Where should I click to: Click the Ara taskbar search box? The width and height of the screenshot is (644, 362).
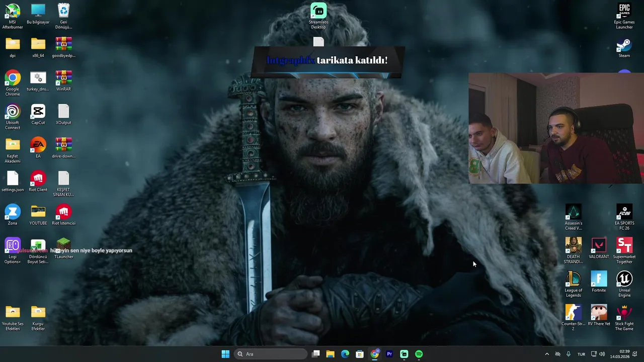271,354
